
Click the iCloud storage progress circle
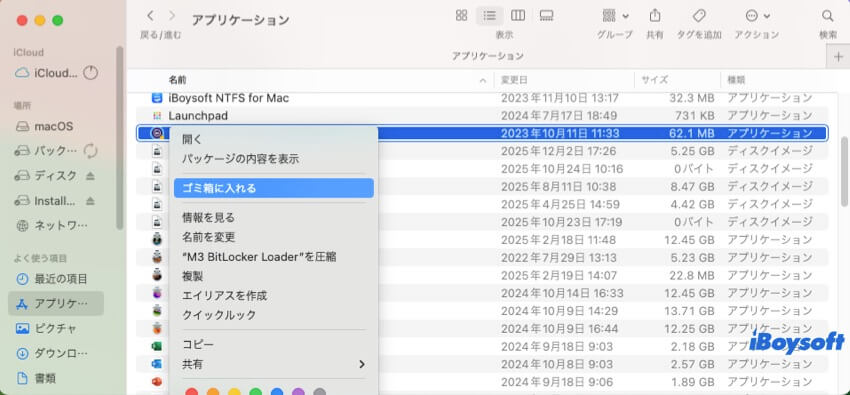pyautogui.click(x=91, y=73)
